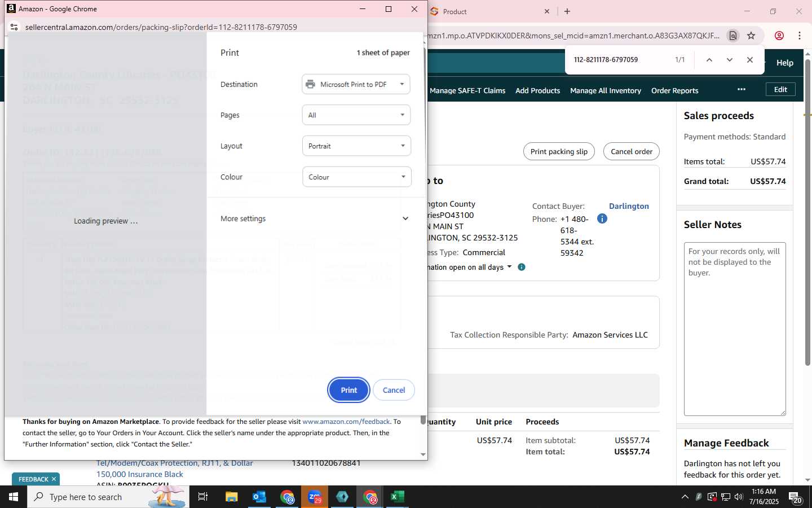Screen dimensions: 812x508
Task: Open the teal diamond app on taskbar
Action: (x=342, y=497)
